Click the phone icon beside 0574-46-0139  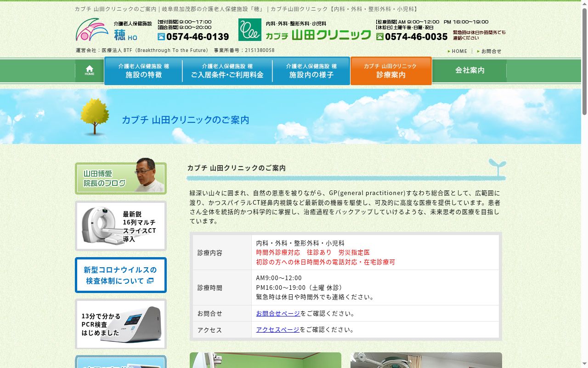pyautogui.click(x=161, y=36)
